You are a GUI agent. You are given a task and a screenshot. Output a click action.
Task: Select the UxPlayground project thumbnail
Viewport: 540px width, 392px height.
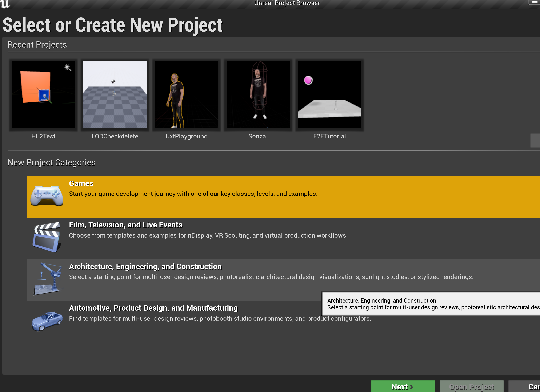[x=187, y=95]
